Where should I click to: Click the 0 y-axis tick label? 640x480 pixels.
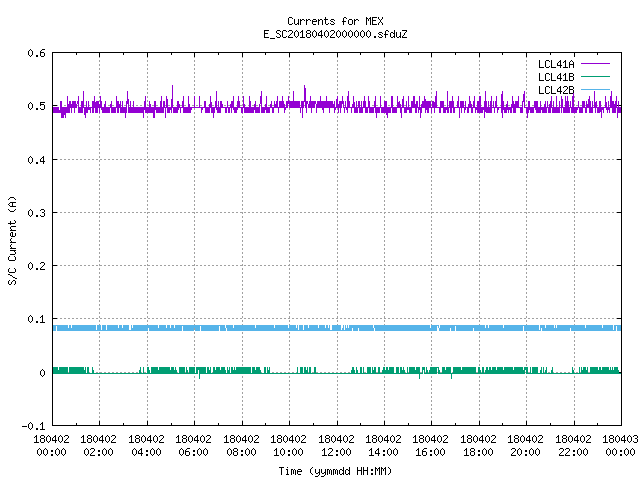pos(42,373)
